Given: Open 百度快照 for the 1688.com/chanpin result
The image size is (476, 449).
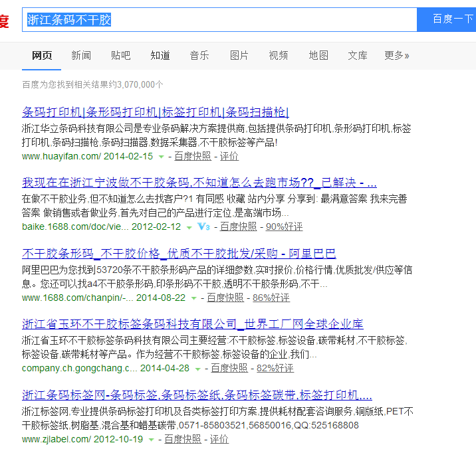Looking at the screenshot, I should [225, 298].
